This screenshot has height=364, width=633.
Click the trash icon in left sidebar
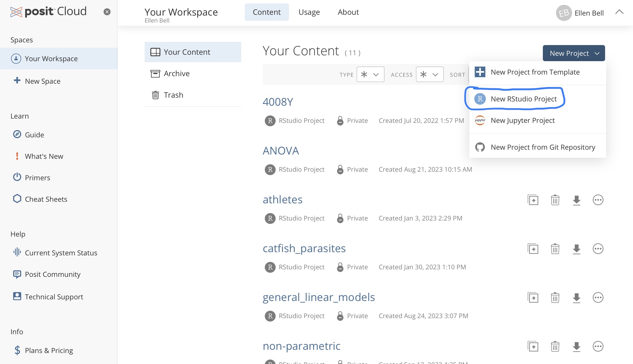coord(155,95)
